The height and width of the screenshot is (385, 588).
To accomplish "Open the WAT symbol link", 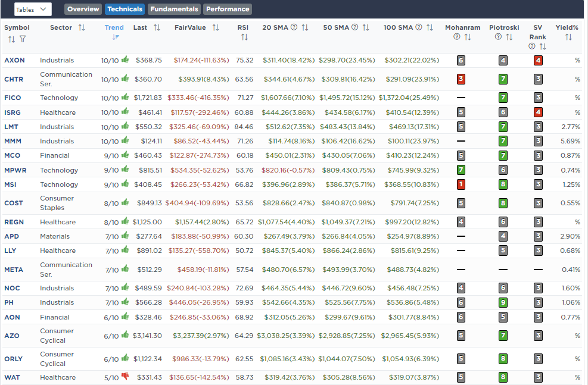I will 12,377.
